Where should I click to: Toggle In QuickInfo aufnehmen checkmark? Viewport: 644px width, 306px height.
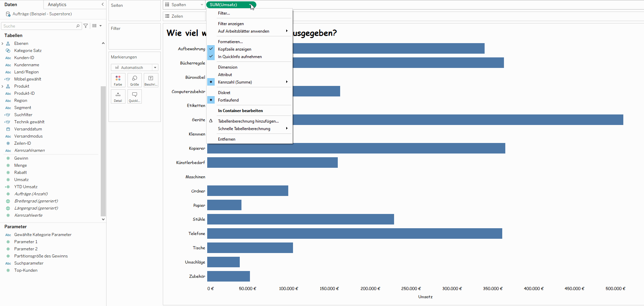point(211,56)
